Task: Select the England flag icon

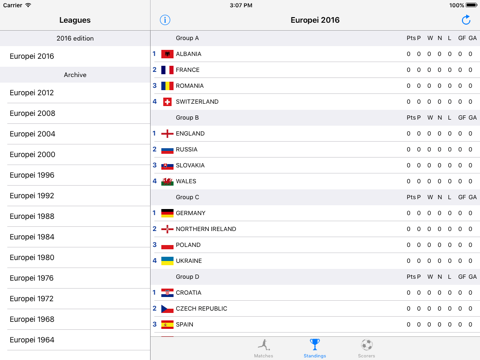Action: (167, 134)
